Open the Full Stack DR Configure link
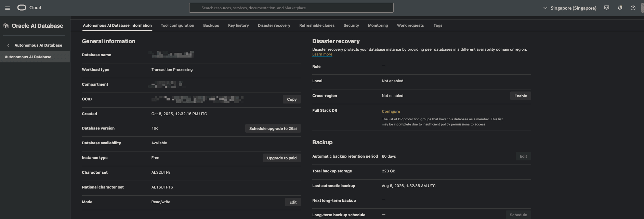 [x=391, y=111]
